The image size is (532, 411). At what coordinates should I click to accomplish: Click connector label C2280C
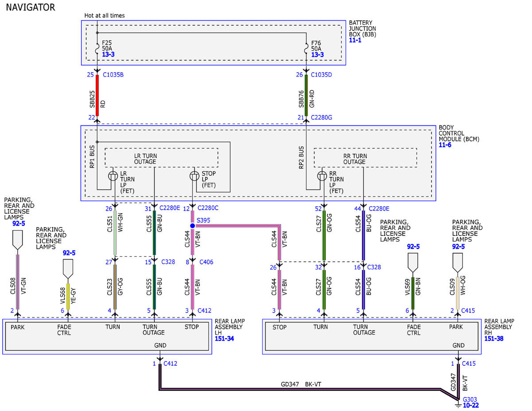(x=208, y=207)
